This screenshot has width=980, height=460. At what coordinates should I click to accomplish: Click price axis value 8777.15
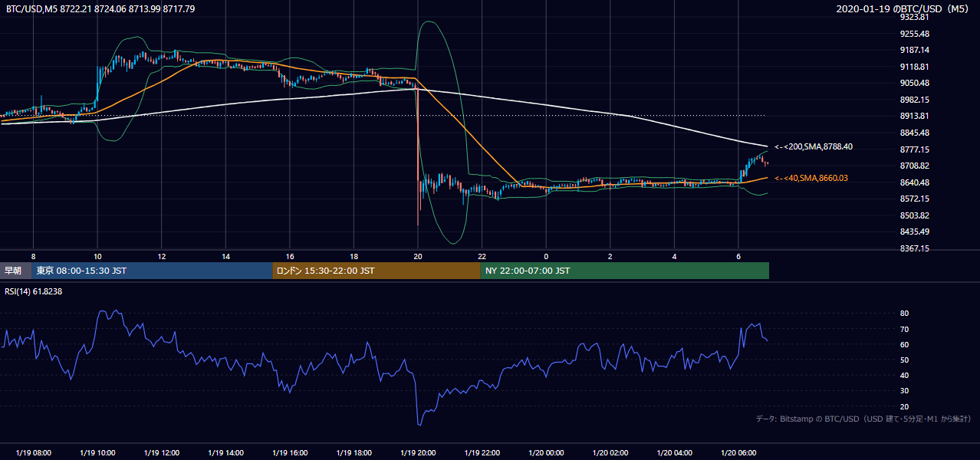pos(914,149)
